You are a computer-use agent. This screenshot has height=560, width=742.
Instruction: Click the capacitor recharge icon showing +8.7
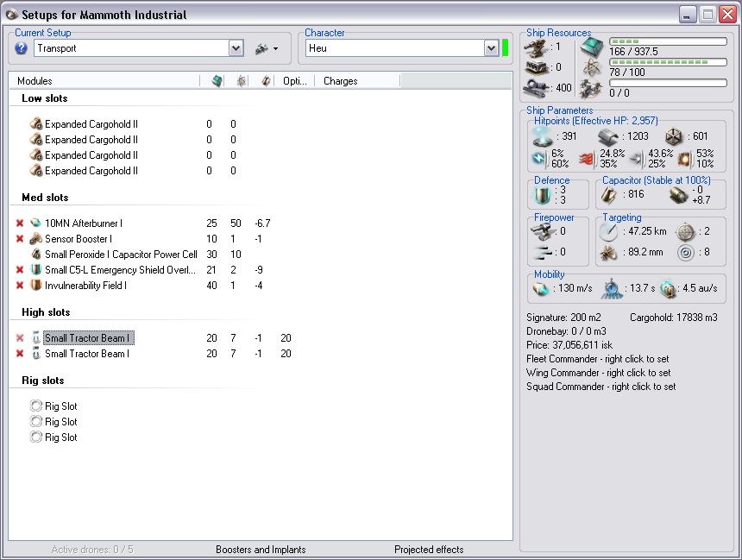click(679, 195)
